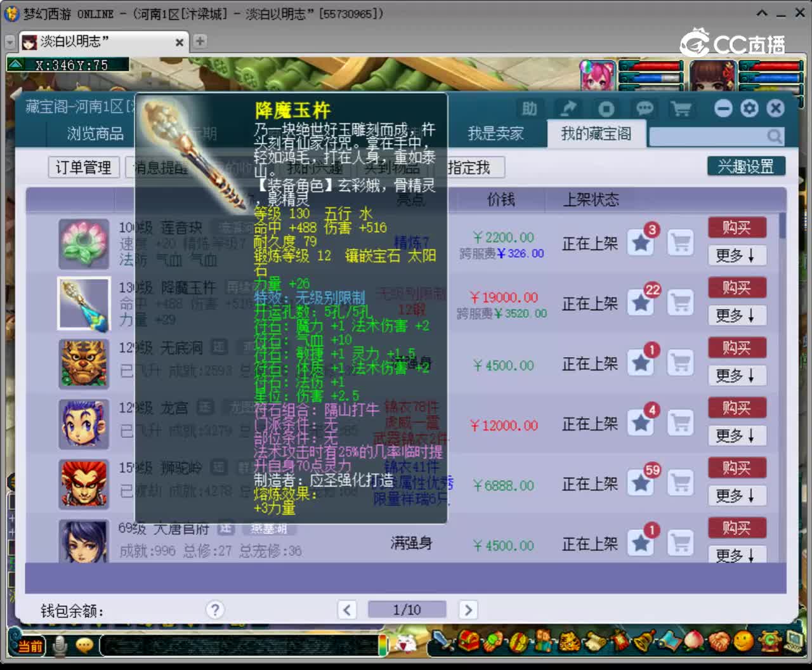Screen dimensions: 812x670
Task: Click the magnifier search icon
Action: click(x=774, y=136)
